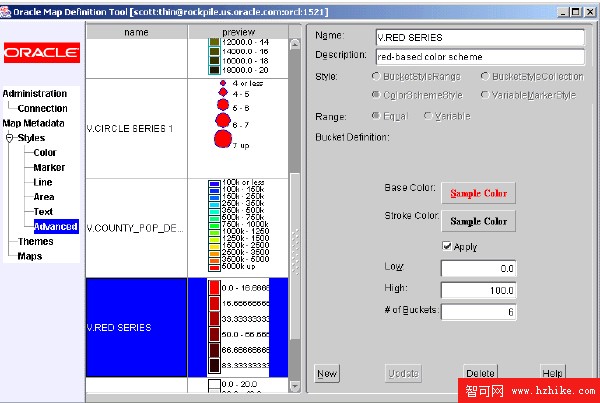Select Marker under Styles

49,168
